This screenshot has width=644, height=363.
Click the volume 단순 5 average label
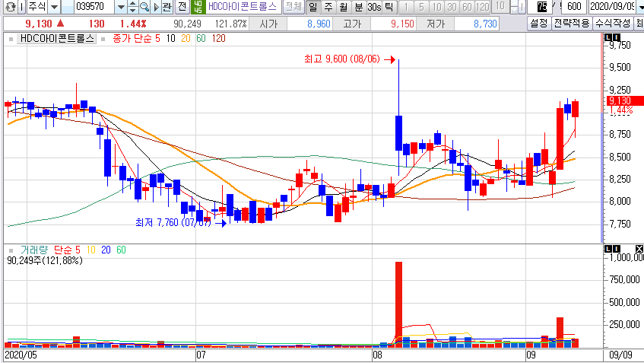click(x=68, y=250)
